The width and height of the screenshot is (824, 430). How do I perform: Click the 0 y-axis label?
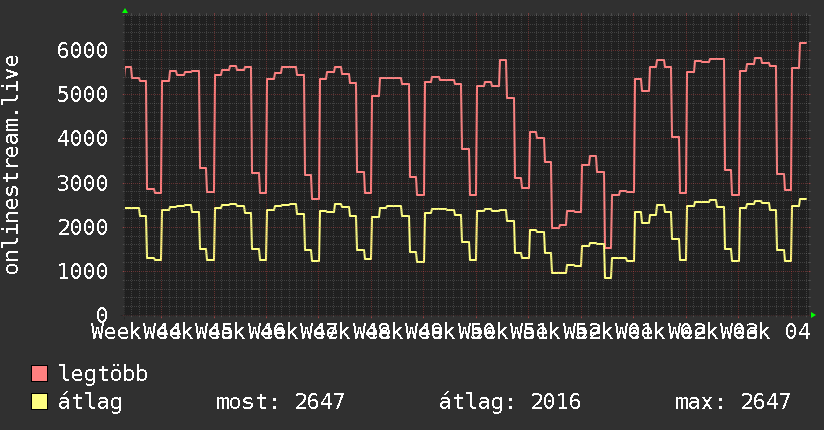coord(102,315)
